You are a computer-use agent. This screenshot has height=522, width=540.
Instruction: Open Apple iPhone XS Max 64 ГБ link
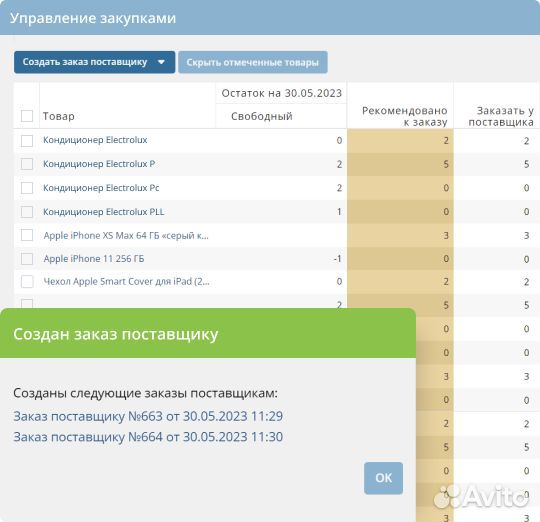[126, 236]
